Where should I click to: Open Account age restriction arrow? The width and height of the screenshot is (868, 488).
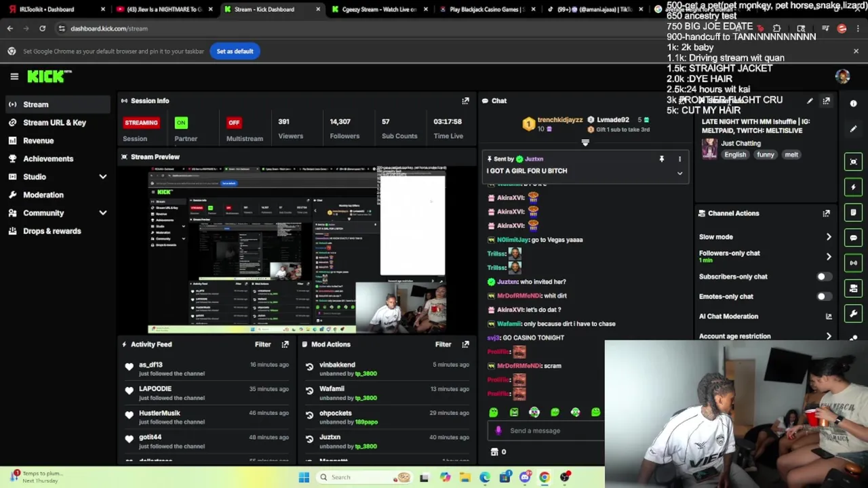coord(829,336)
